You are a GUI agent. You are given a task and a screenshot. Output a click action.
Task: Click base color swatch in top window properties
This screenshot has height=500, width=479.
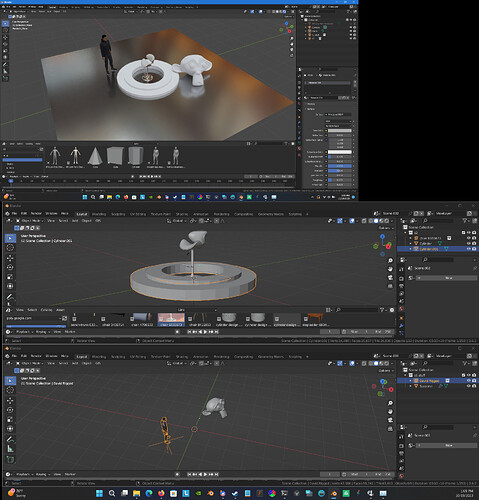tap(340, 131)
